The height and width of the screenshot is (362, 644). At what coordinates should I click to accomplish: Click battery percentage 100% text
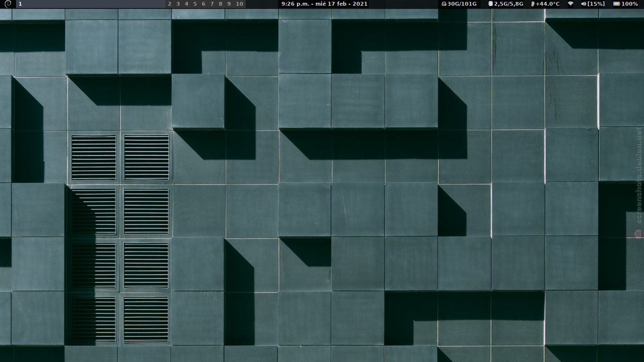click(x=629, y=4)
